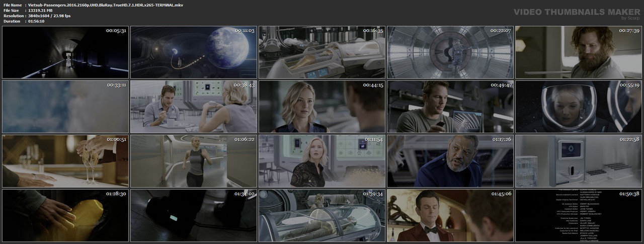
Task: Click the VIDEO THUMBNAILS MAKER title text
Action: [x=577, y=12]
